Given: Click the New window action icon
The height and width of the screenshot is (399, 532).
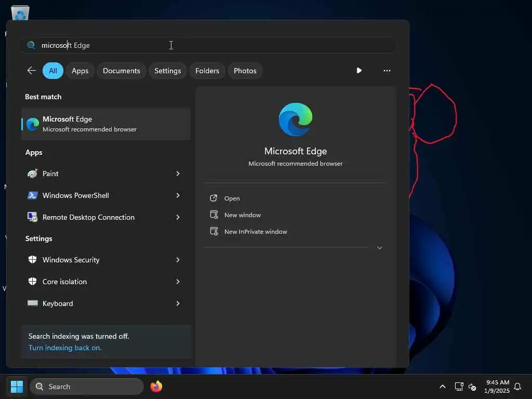Looking at the screenshot, I should tap(214, 215).
